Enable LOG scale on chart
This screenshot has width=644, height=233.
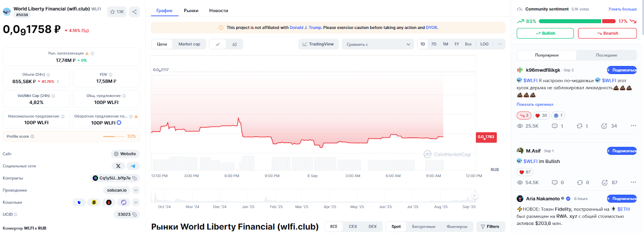point(484,44)
